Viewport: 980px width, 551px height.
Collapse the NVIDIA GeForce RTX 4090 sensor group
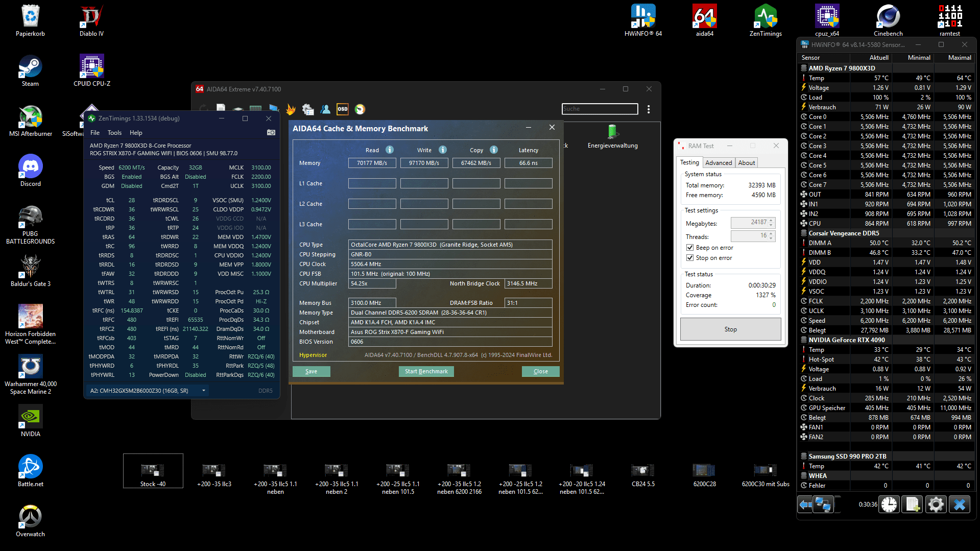coord(803,340)
